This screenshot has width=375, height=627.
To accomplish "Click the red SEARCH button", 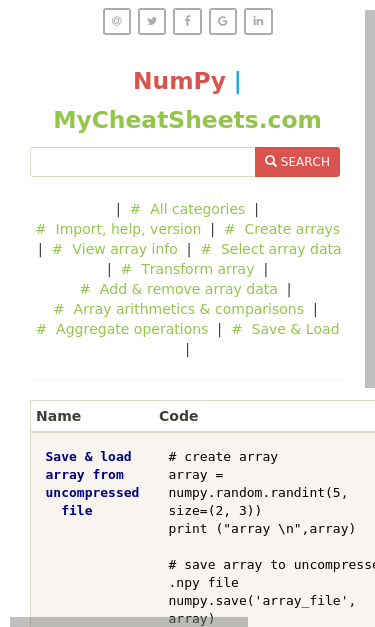I will (x=297, y=162).
